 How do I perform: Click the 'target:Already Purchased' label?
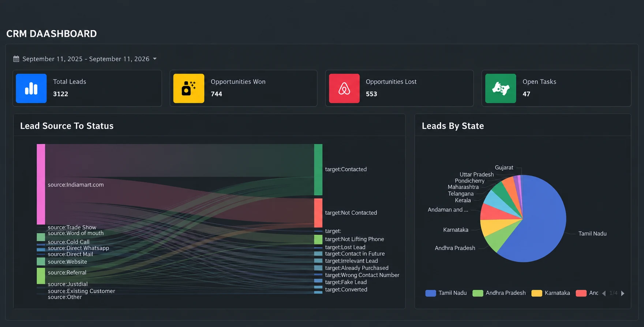point(357,268)
